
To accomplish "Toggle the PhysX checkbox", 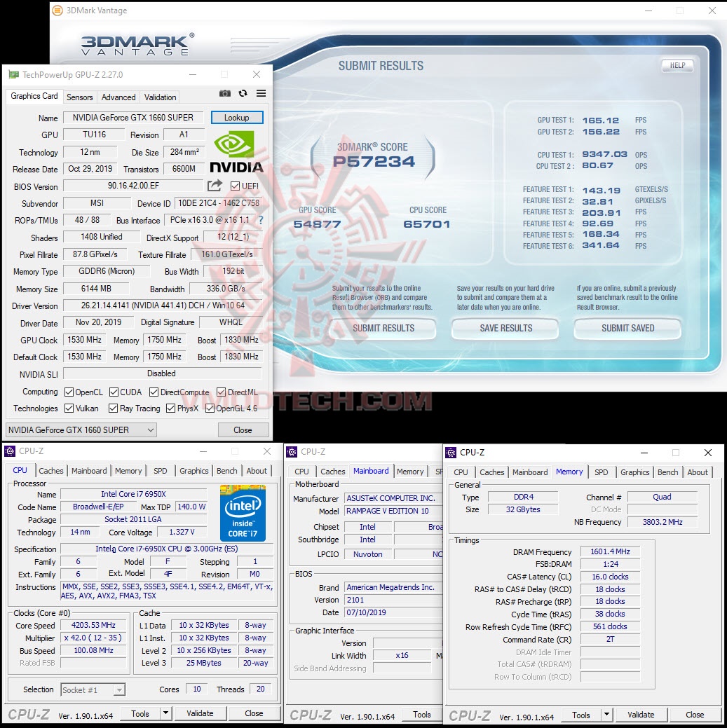I will tap(170, 408).
